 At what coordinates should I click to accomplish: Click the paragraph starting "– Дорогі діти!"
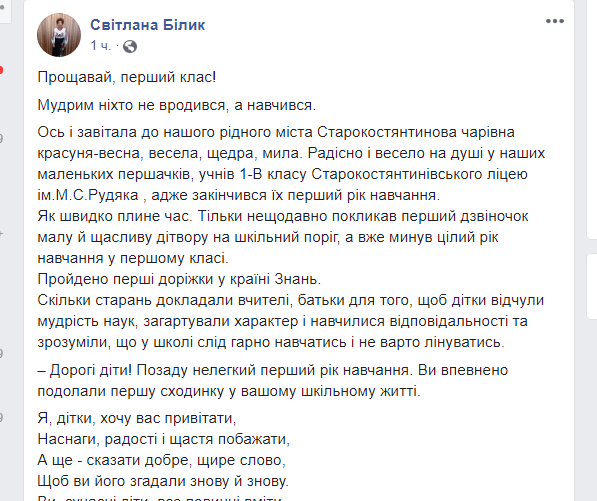pyautogui.click(x=273, y=380)
